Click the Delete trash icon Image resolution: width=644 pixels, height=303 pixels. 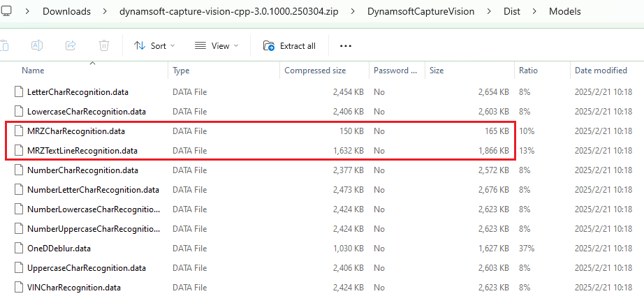point(104,45)
